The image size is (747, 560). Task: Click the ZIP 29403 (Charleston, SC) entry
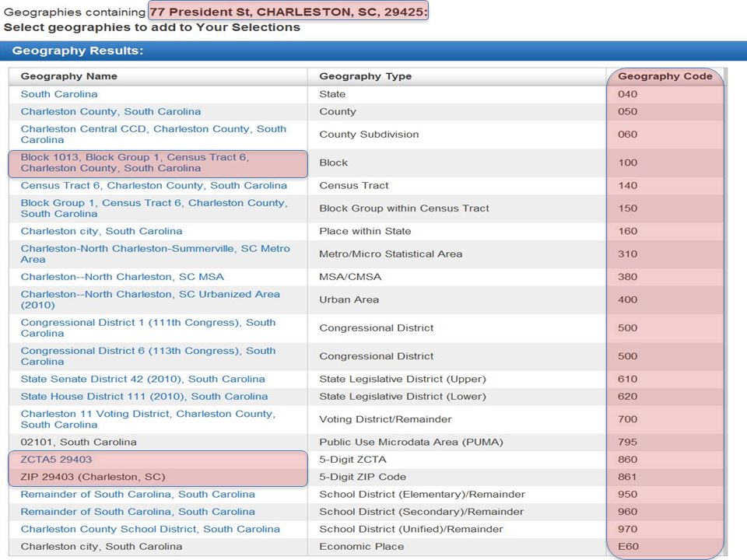(x=93, y=477)
